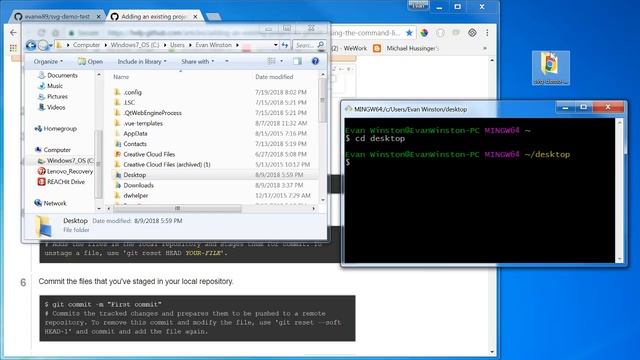
Task: Click the Evan Winston breadcrumb segment
Action: pos(213,45)
